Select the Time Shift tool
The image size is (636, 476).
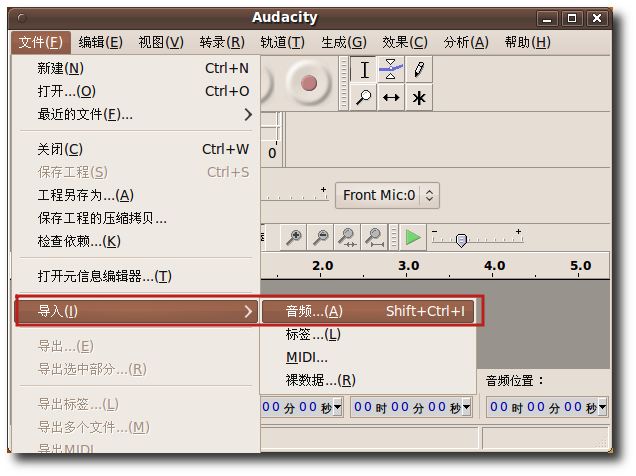pyautogui.click(x=391, y=97)
